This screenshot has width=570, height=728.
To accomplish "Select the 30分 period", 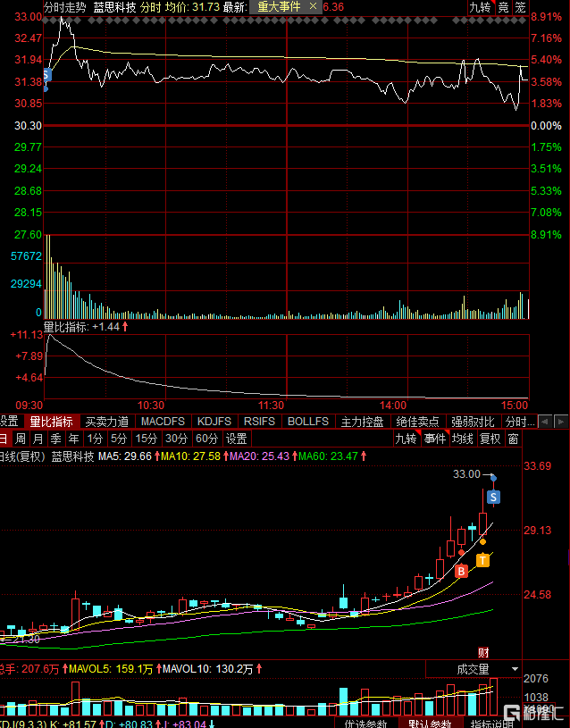I will (x=176, y=439).
